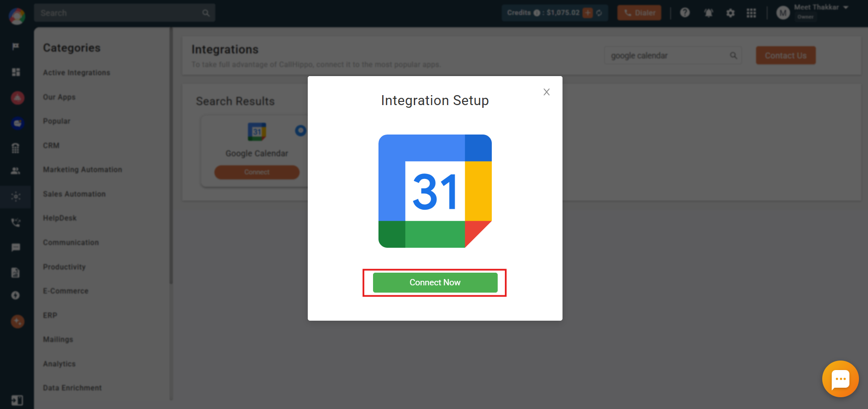Open the integrations icon in sidebar
This screenshot has height=409, width=868.
(x=16, y=197)
